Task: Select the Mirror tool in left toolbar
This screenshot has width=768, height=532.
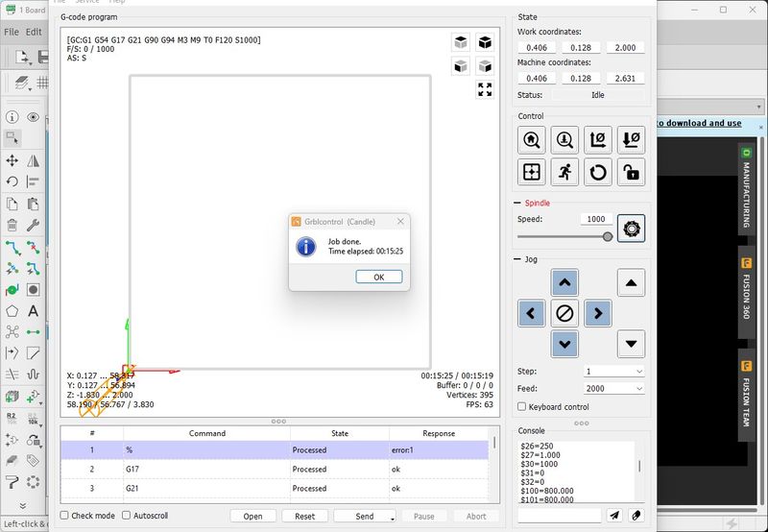Action: [33, 160]
